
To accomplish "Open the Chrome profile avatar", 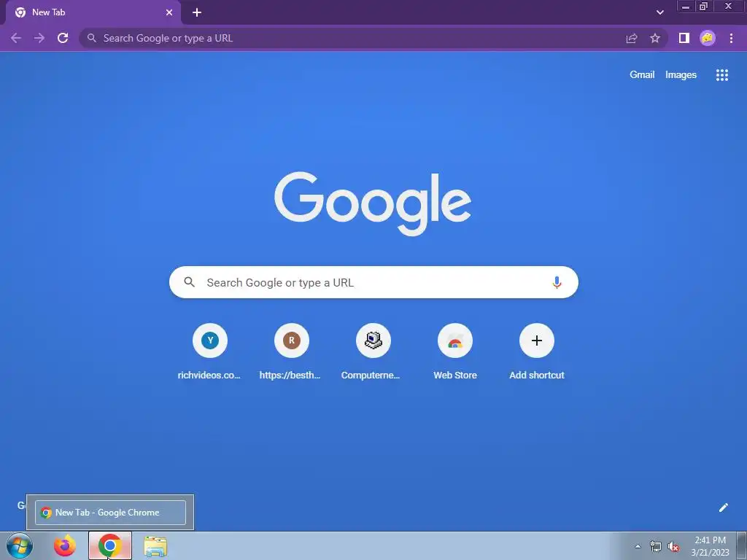I will coord(708,38).
